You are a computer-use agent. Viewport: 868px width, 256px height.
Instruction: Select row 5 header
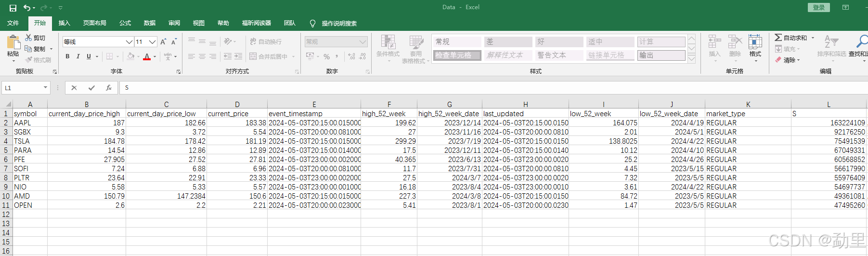(x=6, y=150)
